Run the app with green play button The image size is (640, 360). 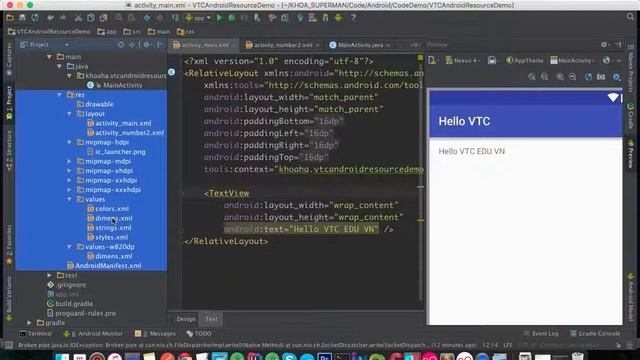(x=220, y=18)
